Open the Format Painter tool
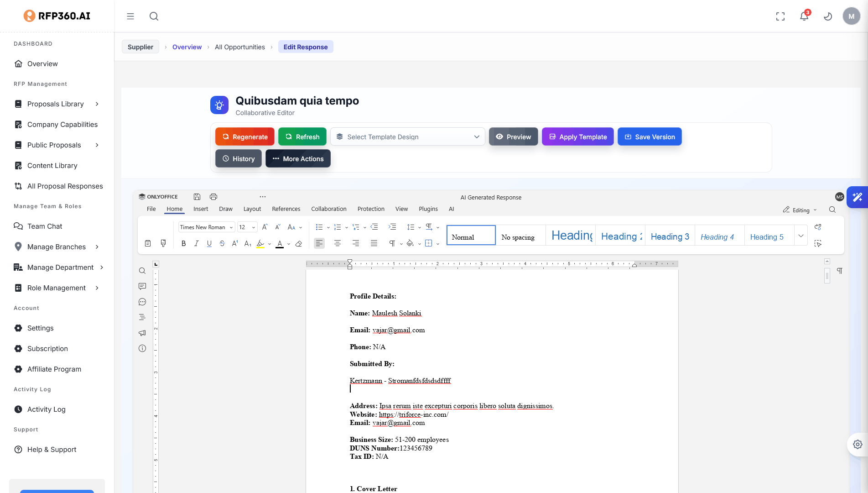This screenshot has height=493, width=868. 163,243
